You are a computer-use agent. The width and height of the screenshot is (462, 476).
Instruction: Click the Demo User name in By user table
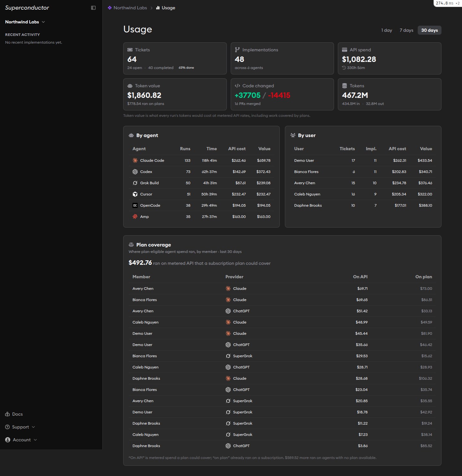304,160
